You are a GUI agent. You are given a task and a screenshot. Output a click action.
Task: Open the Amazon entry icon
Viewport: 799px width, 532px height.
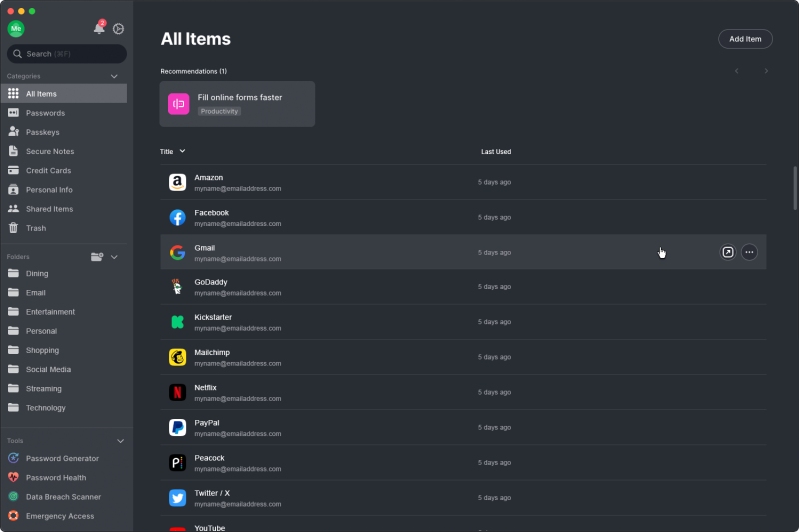[x=178, y=182]
